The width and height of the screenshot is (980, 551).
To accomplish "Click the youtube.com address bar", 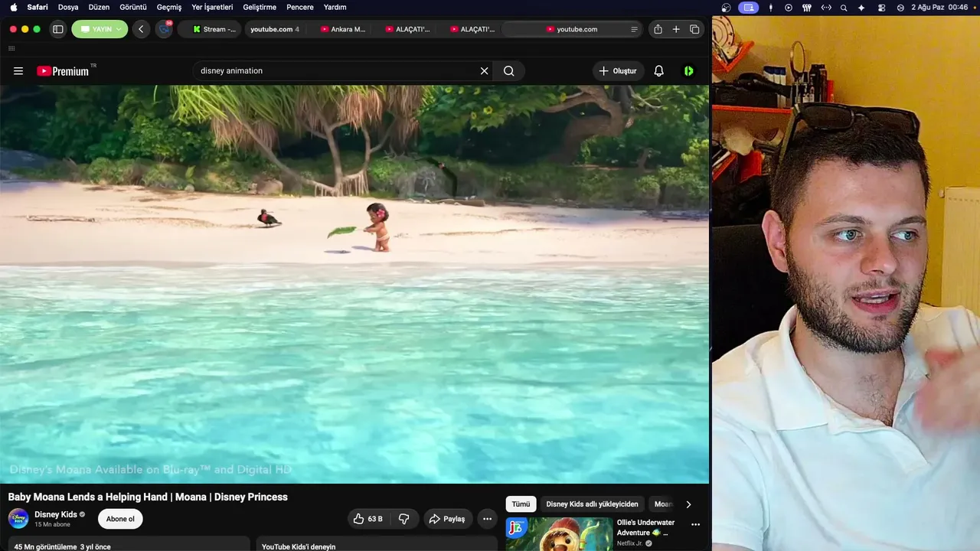I will (x=573, y=29).
